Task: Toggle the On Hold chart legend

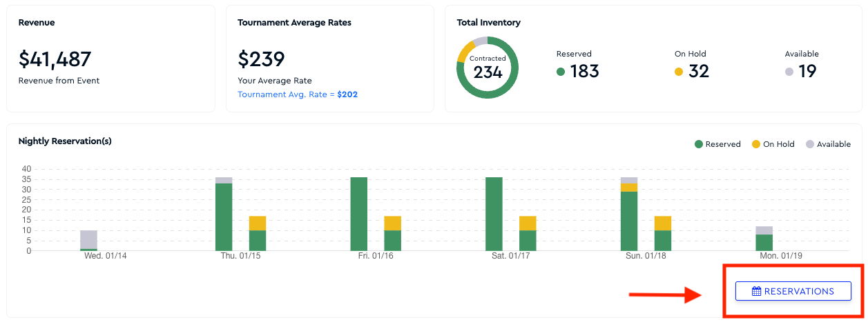Action: point(773,144)
